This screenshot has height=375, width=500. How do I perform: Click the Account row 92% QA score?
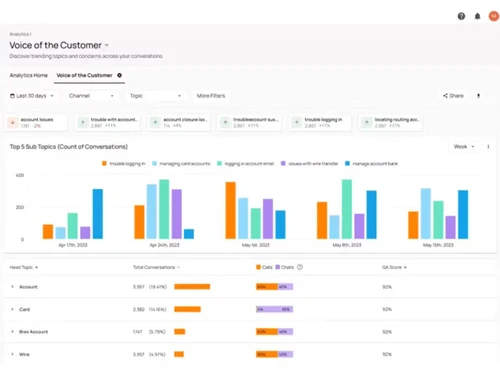click(x=387, y=287)
